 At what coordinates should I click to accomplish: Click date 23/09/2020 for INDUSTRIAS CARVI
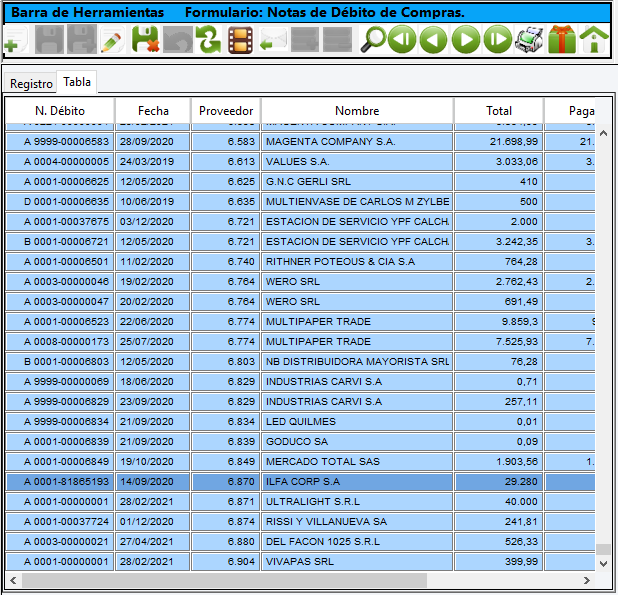coord(153,402)
